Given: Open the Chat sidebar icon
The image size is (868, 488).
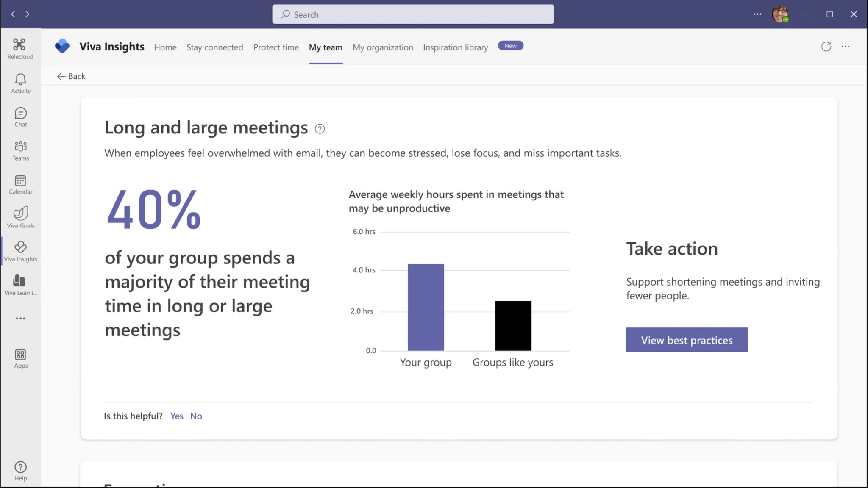Looking at the screenshot, I should pos(20,117).
